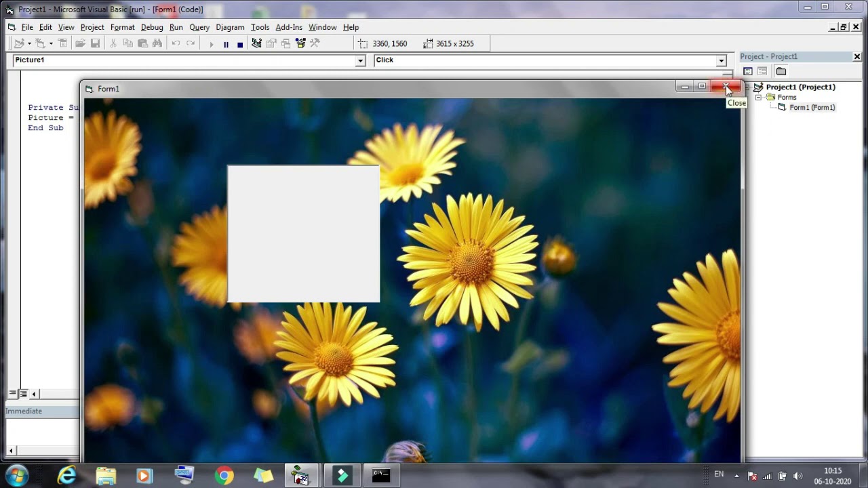Open the Form Layout Window icon
This screenshot has width=868, height=488.
tap(285, 43)
